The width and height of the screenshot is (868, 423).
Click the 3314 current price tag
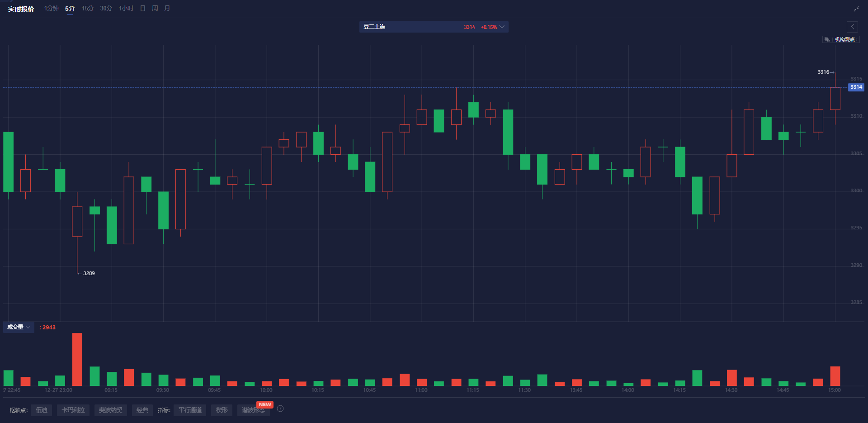[x=856, y=87]
